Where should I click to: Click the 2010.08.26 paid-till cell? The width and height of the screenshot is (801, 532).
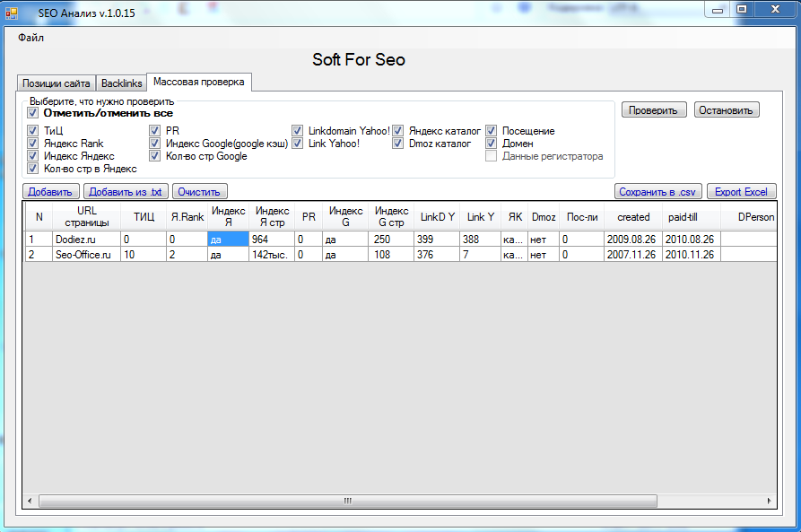(x=692, y=240)
